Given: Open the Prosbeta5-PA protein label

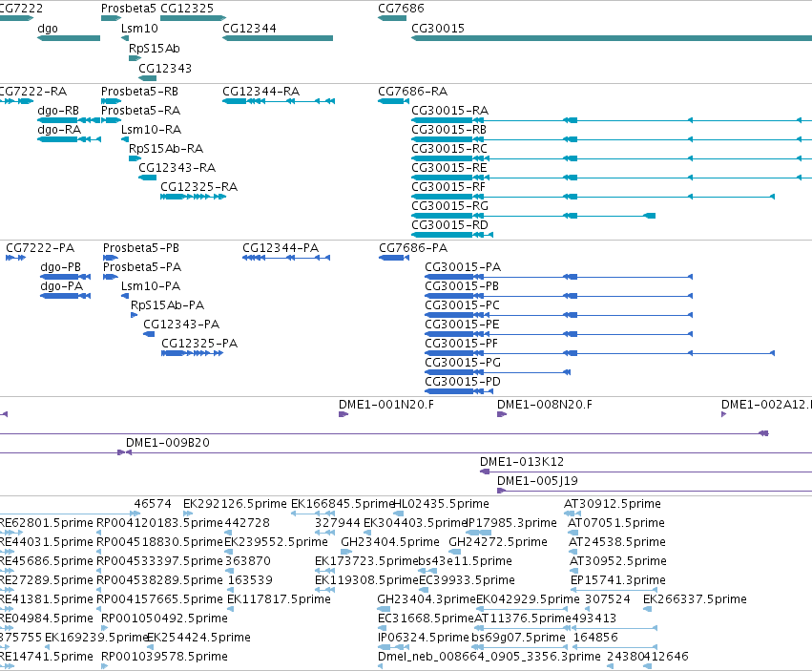Looking at the screenshot, I should (142, 267).
